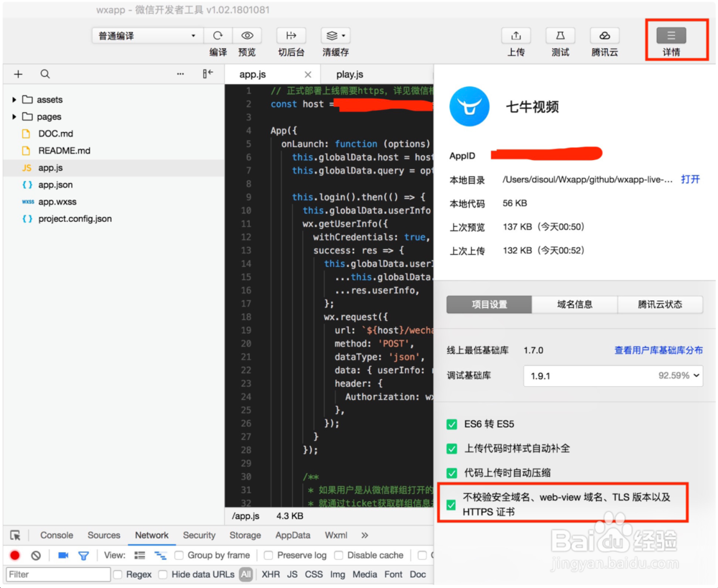The image size is (718, 588).
Task: Select the 项目设置 settings tab
Action: (x=489, y=304)
